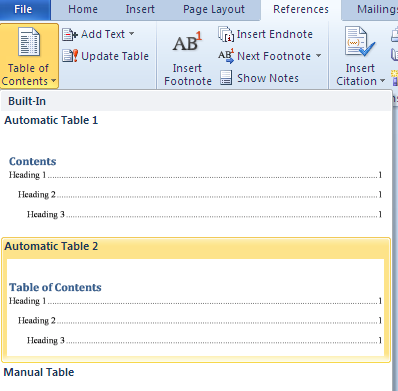The width and height of the screenshot is (398, 391).
Task: Click the Add Text icon
Action: click(x=70, y=34)
